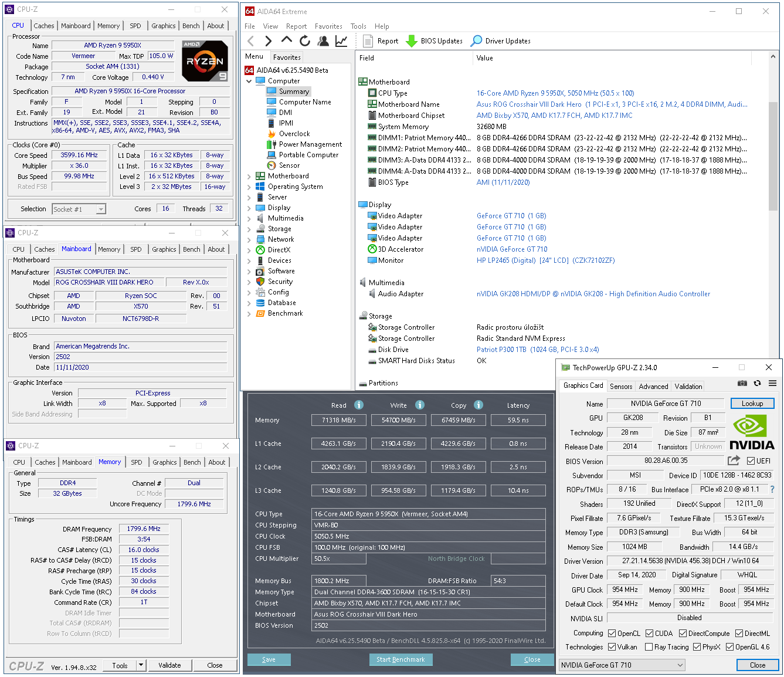Screen dimensions: 784x677
Task: Click the AIDA64 Up arrow icon
Action: [x=286, y=40]
